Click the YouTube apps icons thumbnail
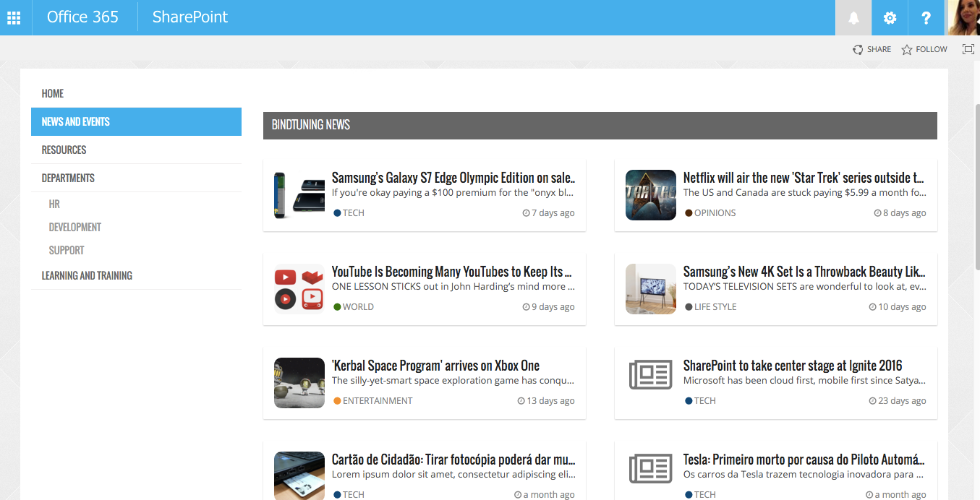980x500 pixels. 299,289
